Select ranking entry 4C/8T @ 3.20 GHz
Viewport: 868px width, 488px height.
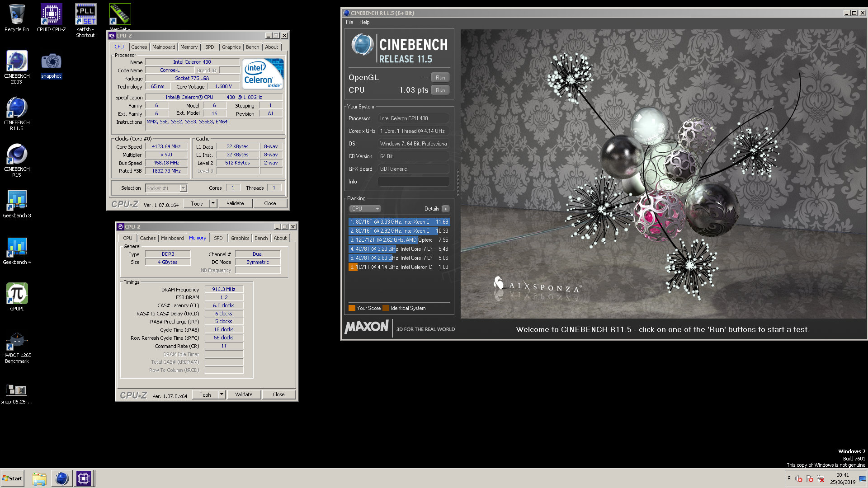[399, 249]
